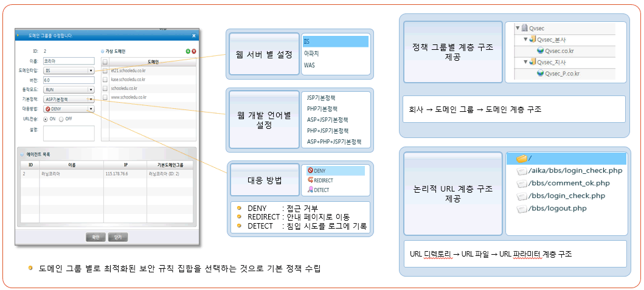Image resolution: width=644 pixels, height=290 pixels.
Task: Select the ON radio button for URL전송
Action: point(46,119)
